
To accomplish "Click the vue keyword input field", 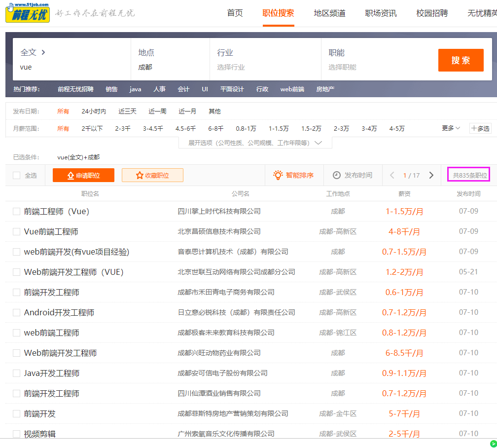I will 71,67.
